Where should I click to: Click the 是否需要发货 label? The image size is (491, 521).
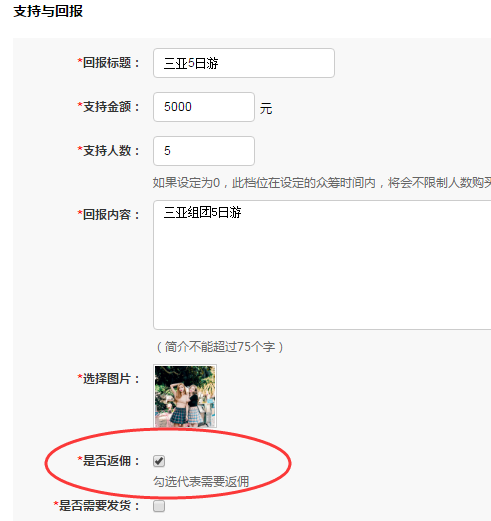pos(97,506)
